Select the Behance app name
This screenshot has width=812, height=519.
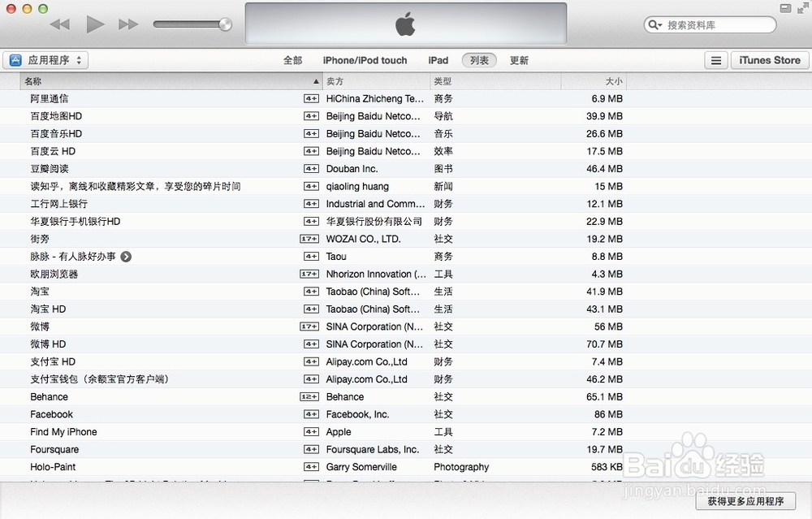(x=50, y=396)
